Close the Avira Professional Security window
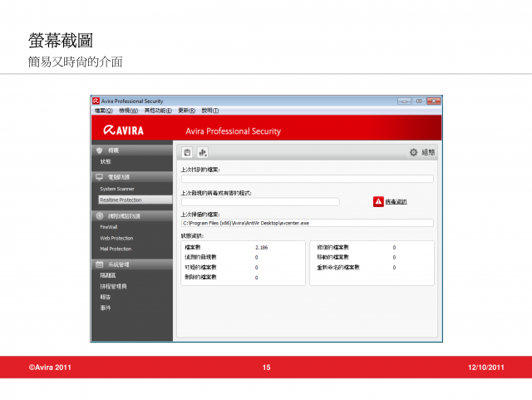532x400 pixels. click(434, 101)
